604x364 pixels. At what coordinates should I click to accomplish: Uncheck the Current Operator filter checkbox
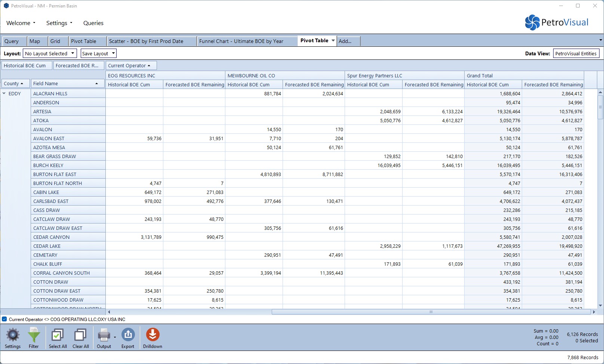[4, 319]
